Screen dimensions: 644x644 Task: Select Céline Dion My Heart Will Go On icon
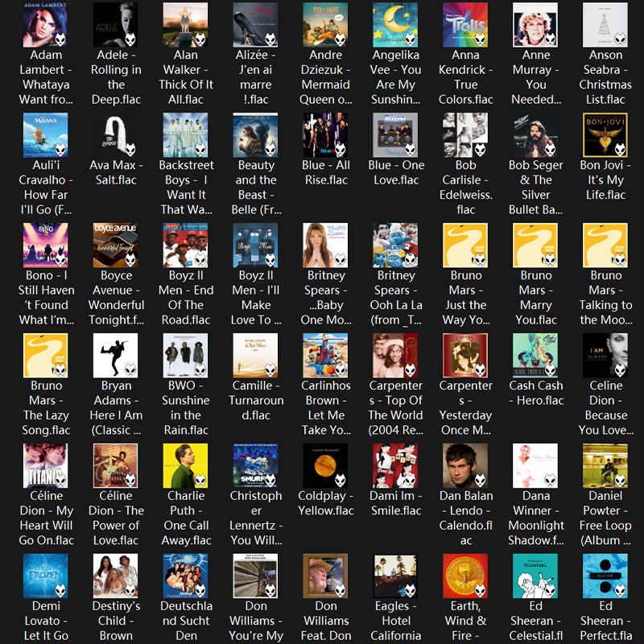[46, 466]
